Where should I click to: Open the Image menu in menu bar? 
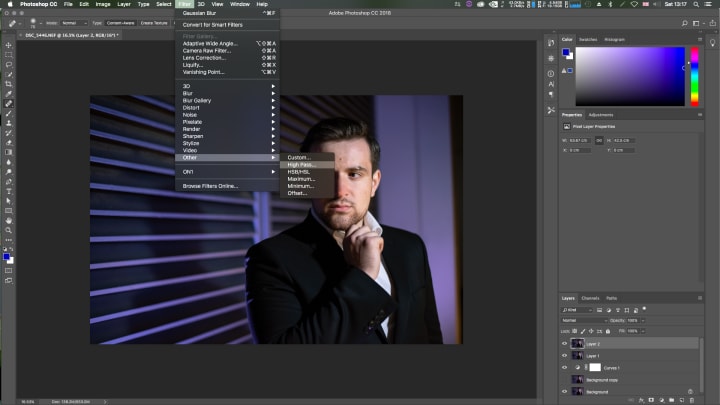tap(103, 4)
